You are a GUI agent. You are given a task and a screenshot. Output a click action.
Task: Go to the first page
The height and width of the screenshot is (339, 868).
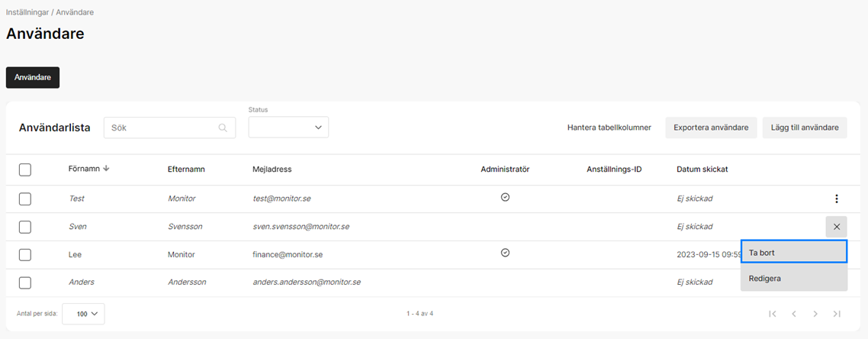tap(772, 314)
